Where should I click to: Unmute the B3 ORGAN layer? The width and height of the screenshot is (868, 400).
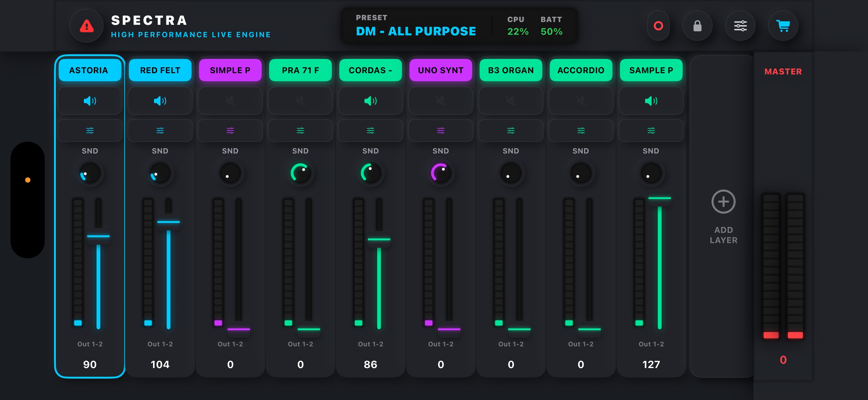click(511, 101)
